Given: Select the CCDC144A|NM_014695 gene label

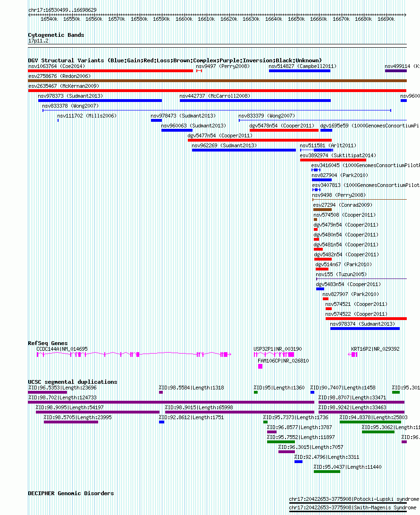Looking at the screenshot, I should tap(62, 349).
